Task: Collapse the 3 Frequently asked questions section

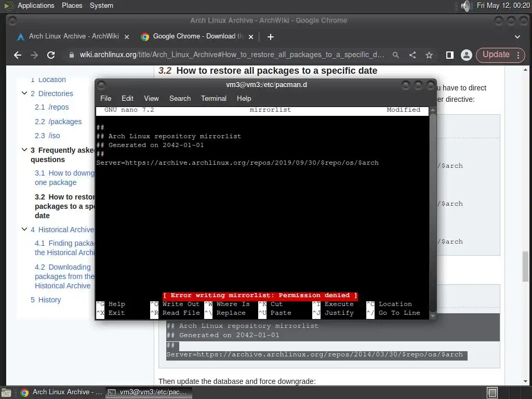Action: point(24,150)
